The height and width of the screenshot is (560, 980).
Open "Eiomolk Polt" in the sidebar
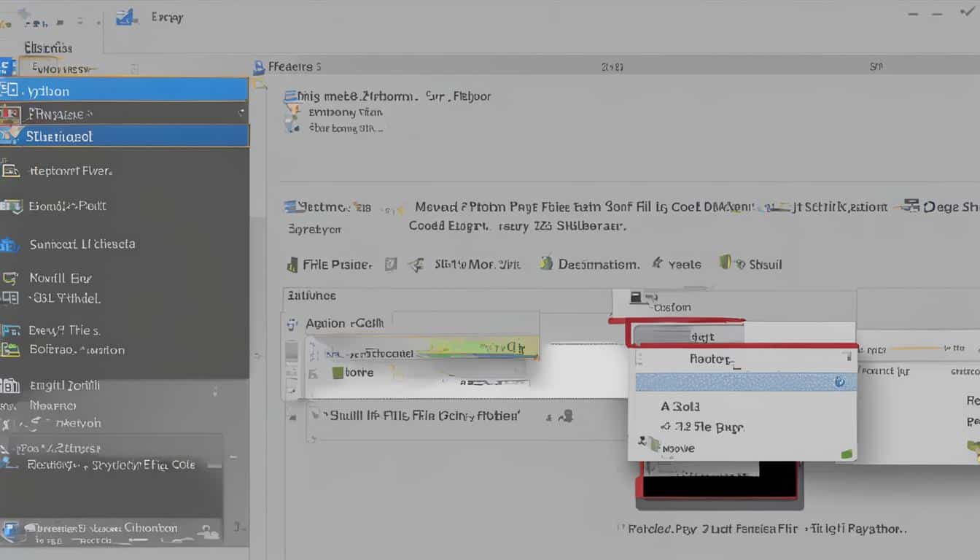tap(68, 206)
